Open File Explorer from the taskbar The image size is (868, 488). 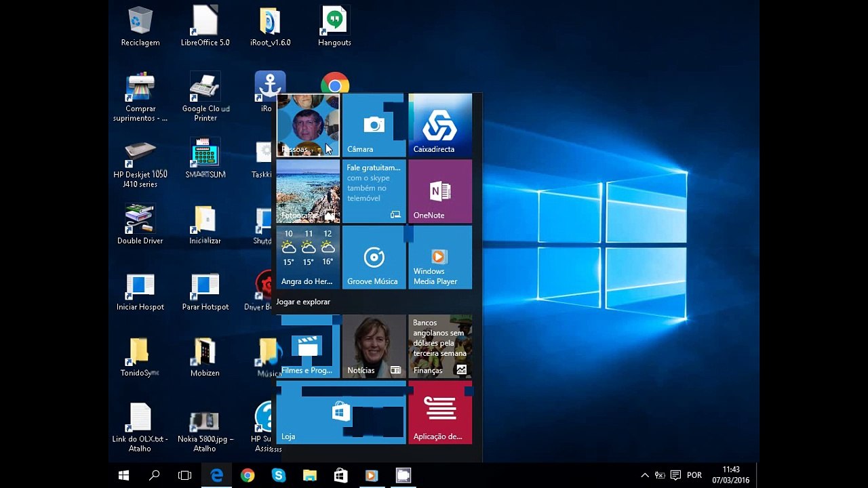[x=310, y=475]
